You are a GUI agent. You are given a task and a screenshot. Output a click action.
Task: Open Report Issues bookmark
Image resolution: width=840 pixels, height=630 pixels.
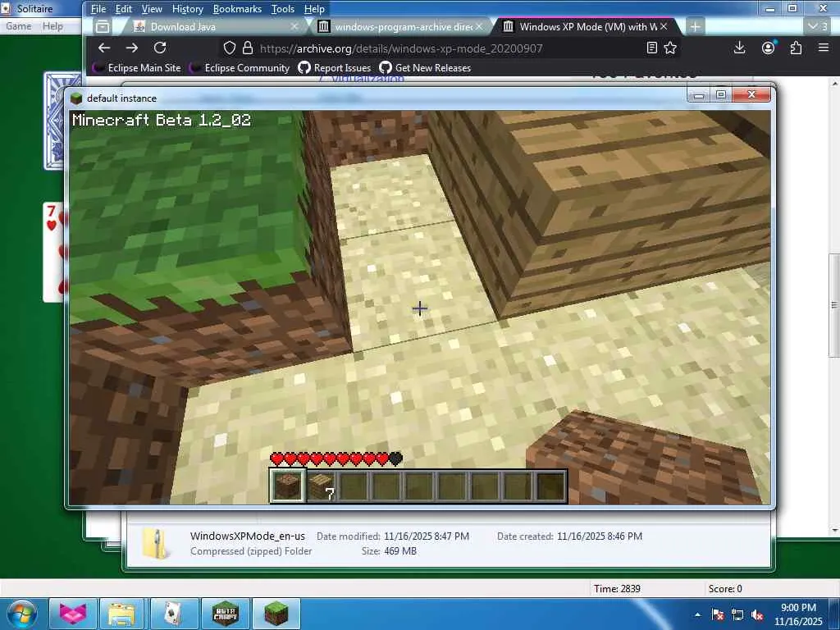(x=335, y=67)
